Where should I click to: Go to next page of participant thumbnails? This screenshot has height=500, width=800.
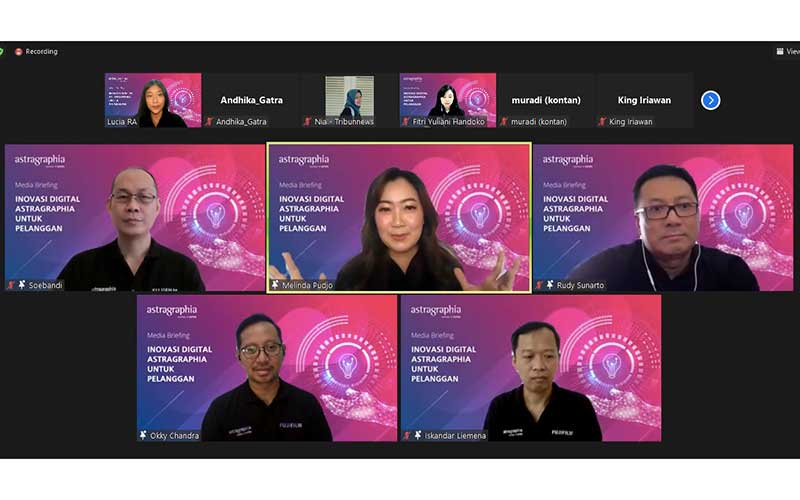click(710, 100)
